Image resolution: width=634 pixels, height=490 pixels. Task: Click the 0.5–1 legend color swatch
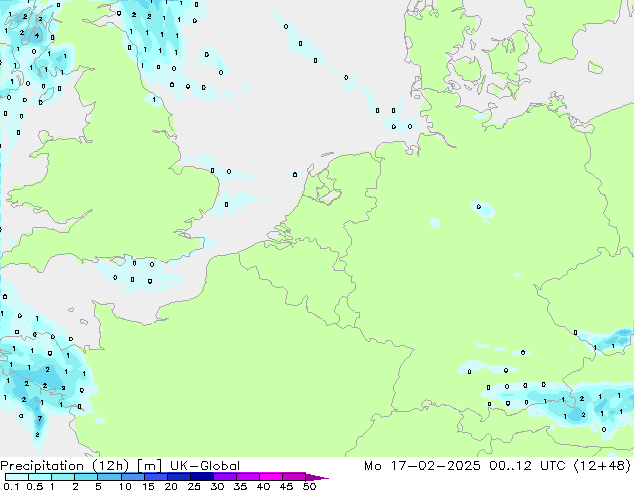(40, 477)
